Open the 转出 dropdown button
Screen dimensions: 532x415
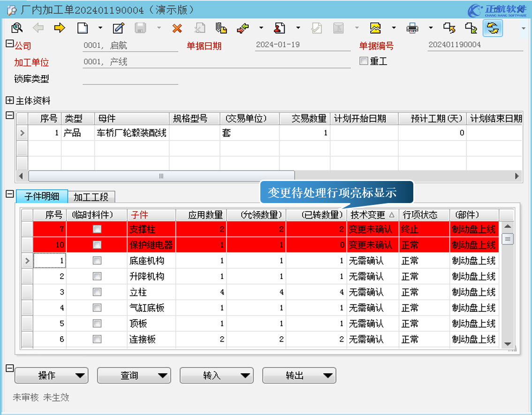point(299,375)
